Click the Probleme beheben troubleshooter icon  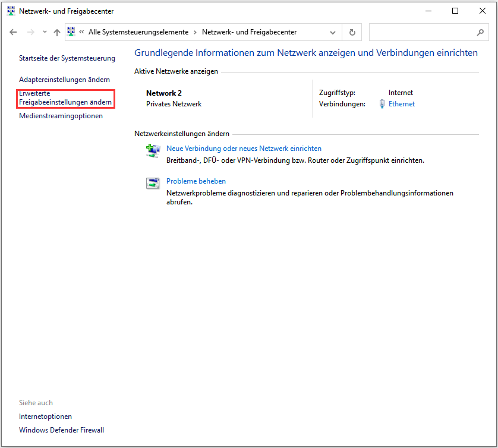(x=153, y=183)
